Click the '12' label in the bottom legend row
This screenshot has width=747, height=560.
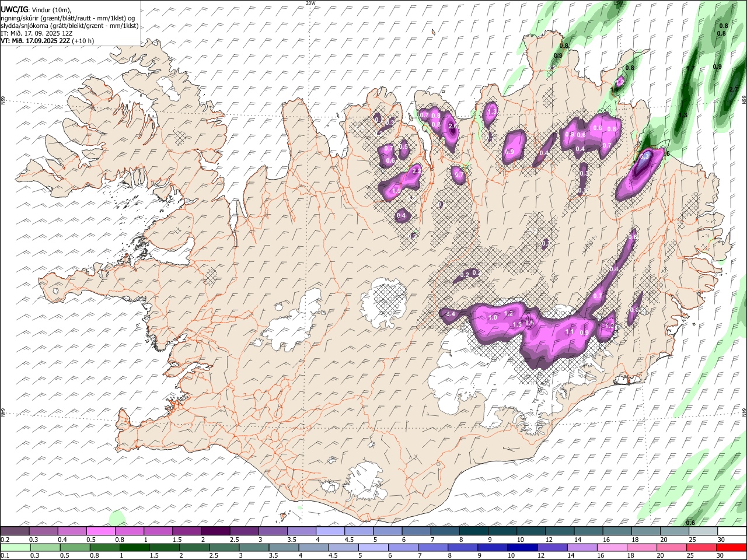coord(541,556)
